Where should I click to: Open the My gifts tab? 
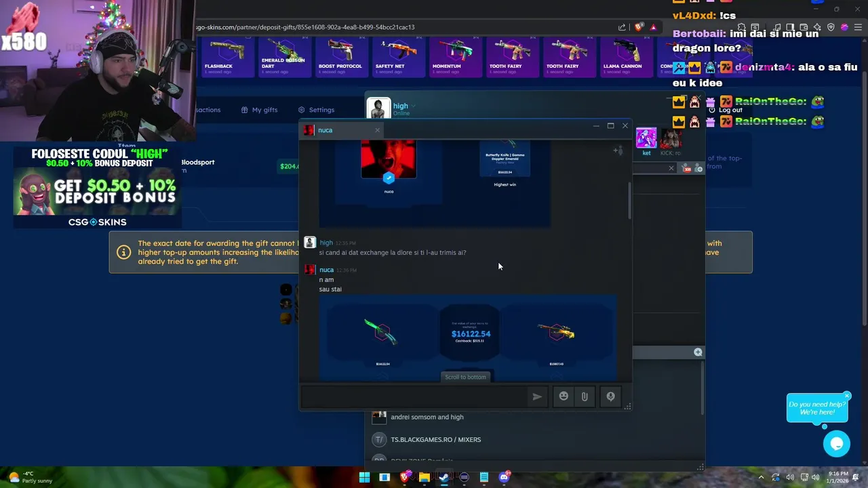259,110
